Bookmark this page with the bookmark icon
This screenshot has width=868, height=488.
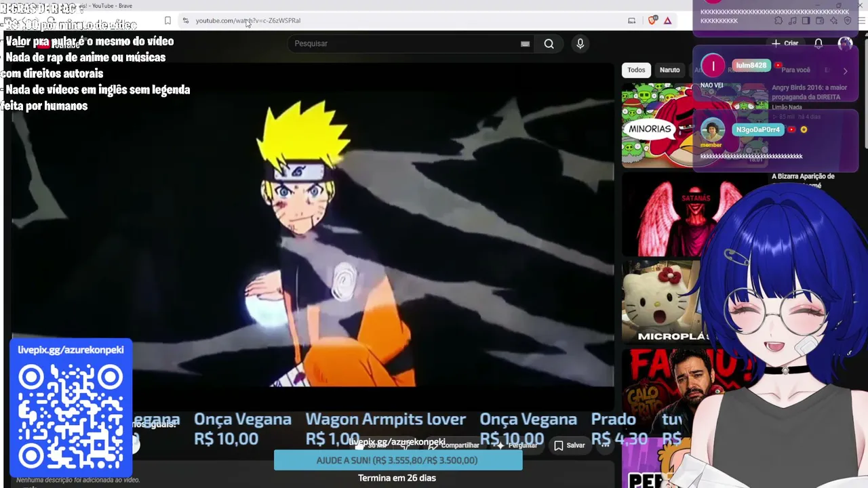coord(167,20)
